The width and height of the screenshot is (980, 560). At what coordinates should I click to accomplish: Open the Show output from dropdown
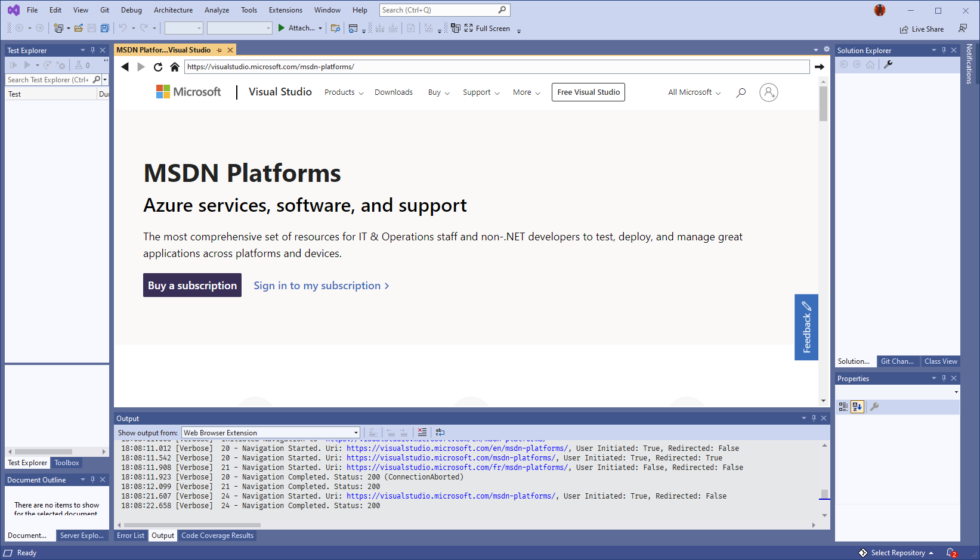tap(355, 432)
